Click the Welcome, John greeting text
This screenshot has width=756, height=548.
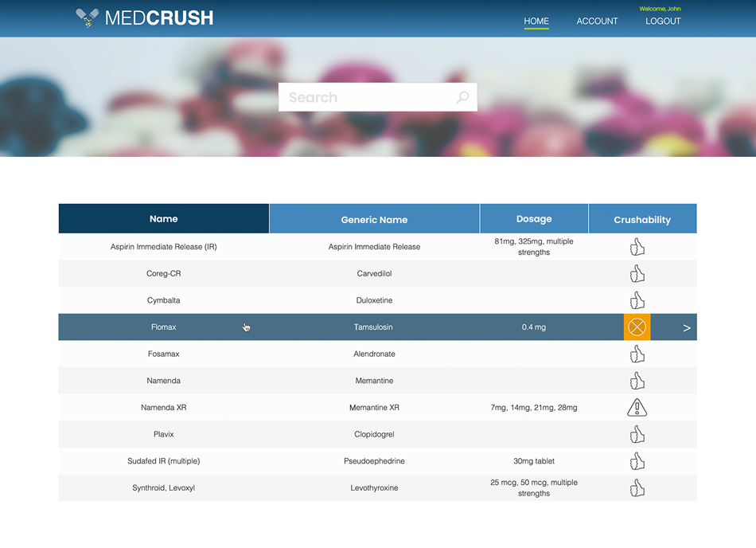tap(660, 9)
